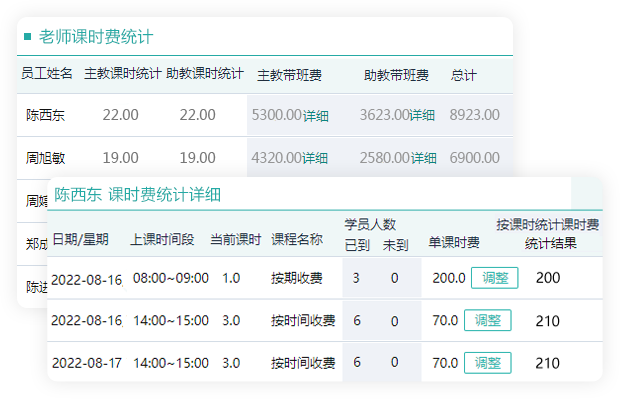Select course name 按期收费
The width and height of the screenshot is (620, 399).
coord(297,278)
